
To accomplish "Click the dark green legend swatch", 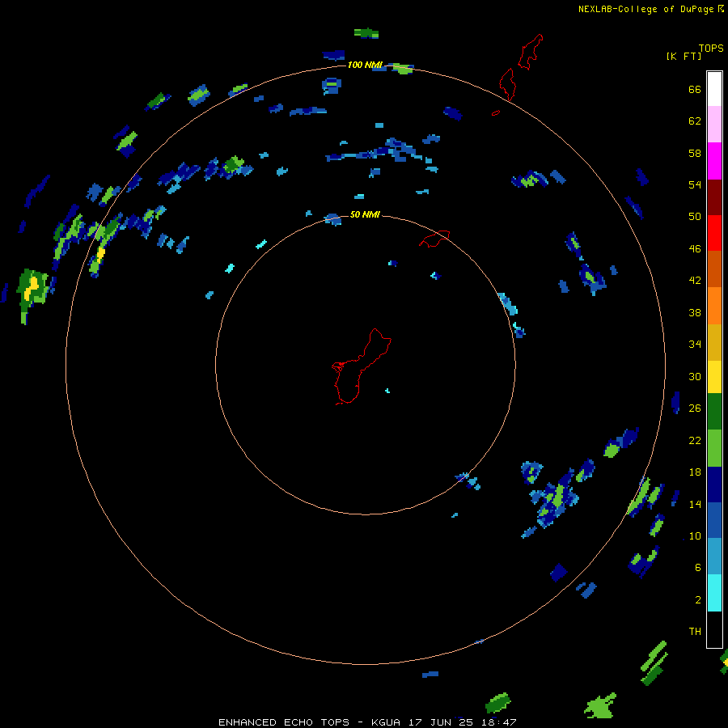I will [x=714, y=412].
